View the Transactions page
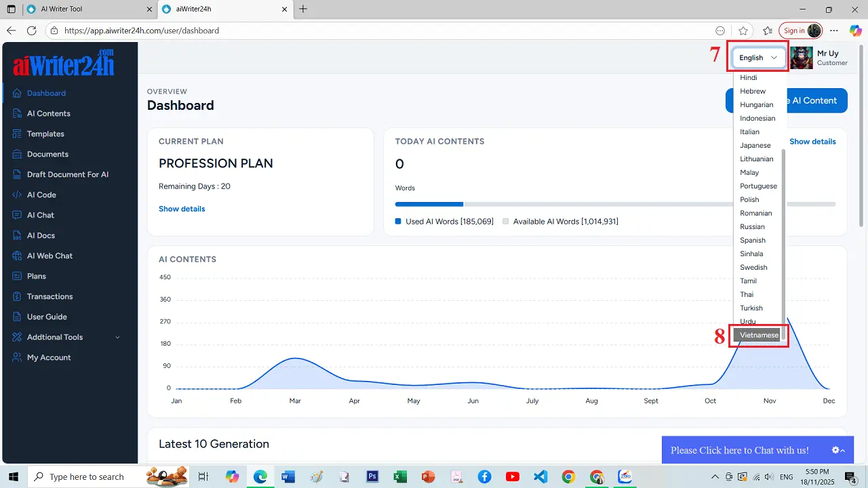868x488 pixels. 51,296
